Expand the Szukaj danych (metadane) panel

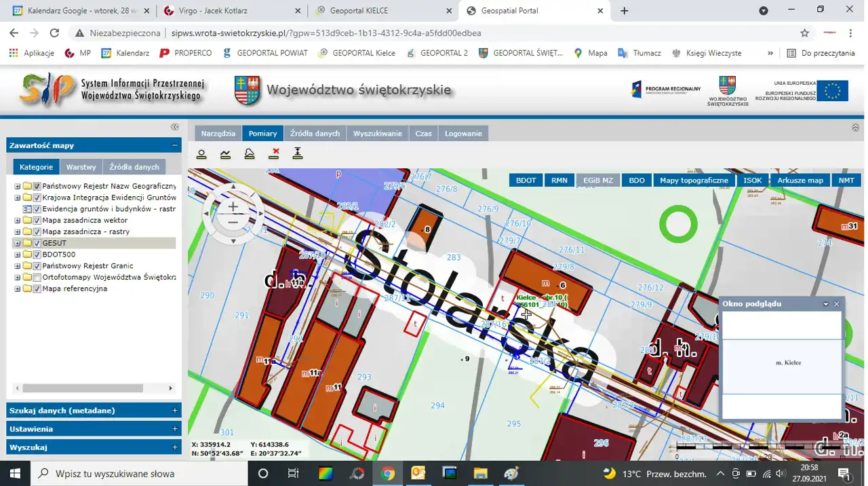pyautogui.click(x=174, y=411)
